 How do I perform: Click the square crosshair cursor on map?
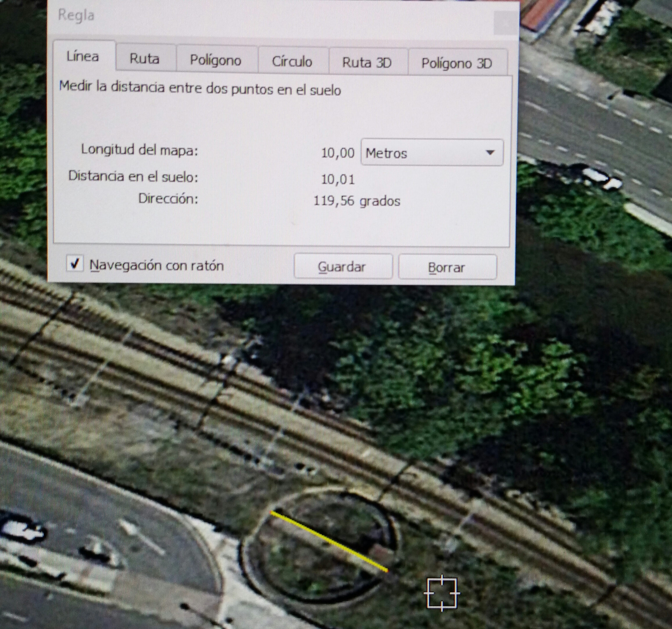[x=442, y=593]
